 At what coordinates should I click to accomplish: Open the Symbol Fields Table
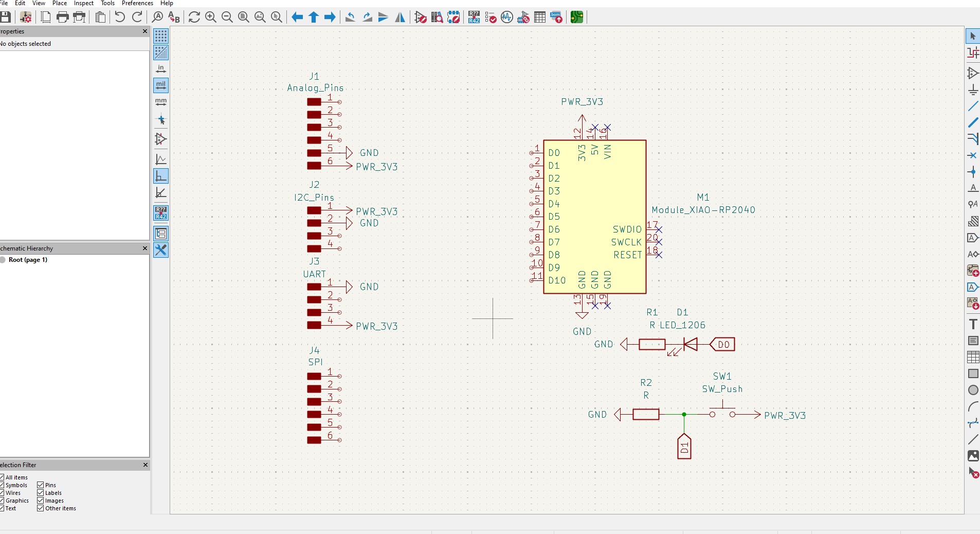click(x=540, y=17)
